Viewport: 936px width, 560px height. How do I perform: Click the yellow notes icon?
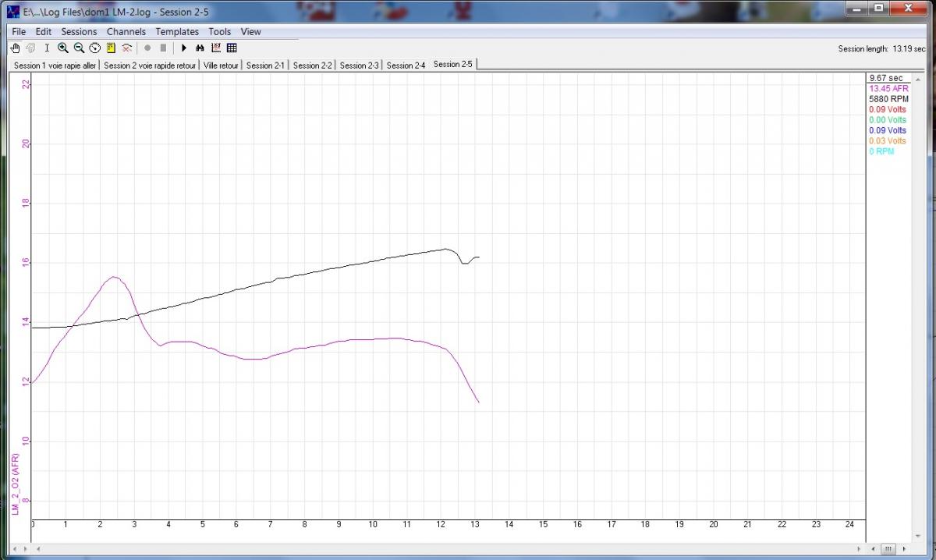(111, 48)
